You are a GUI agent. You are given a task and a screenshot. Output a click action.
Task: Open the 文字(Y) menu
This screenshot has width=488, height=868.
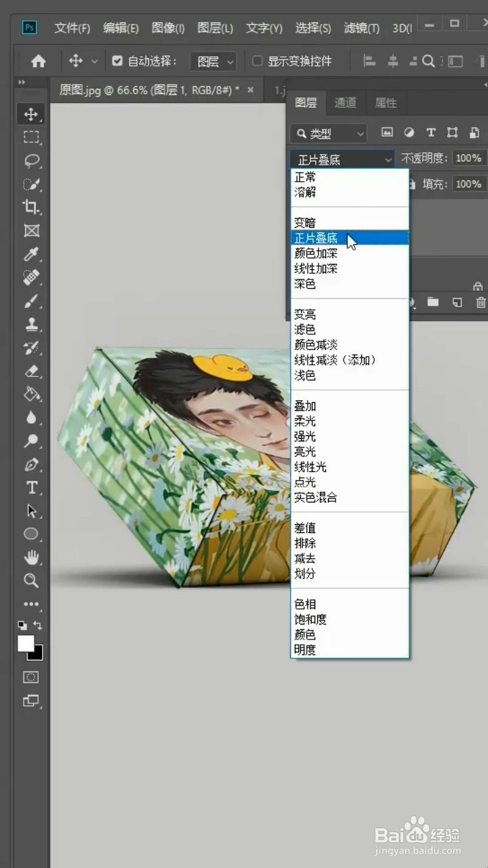[264, 28]
